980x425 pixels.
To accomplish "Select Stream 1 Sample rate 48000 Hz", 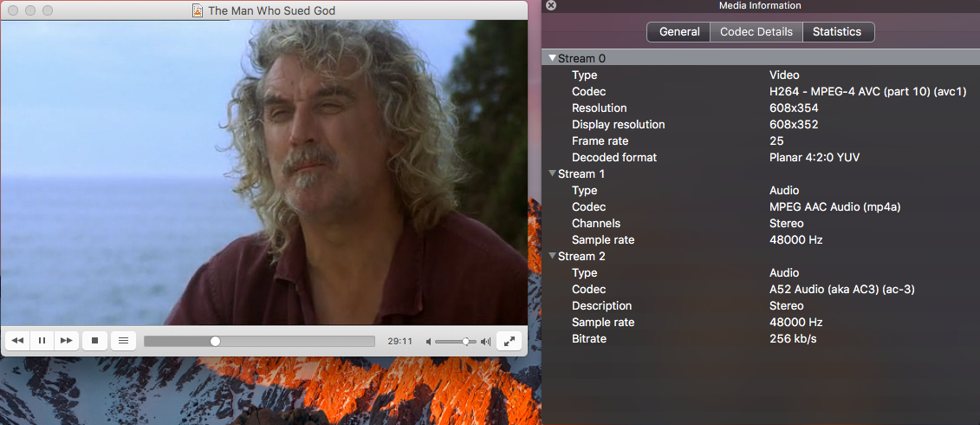I will coord(795,239).
